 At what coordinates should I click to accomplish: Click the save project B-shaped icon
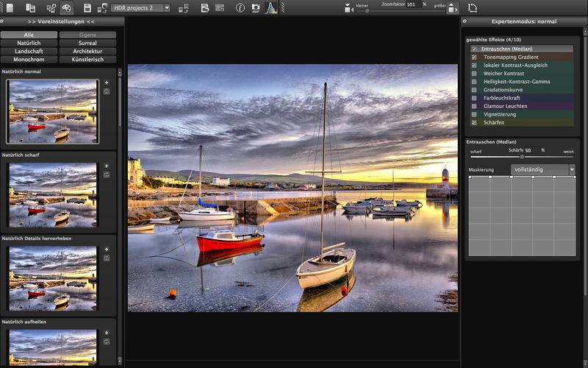tap(205, 8)
